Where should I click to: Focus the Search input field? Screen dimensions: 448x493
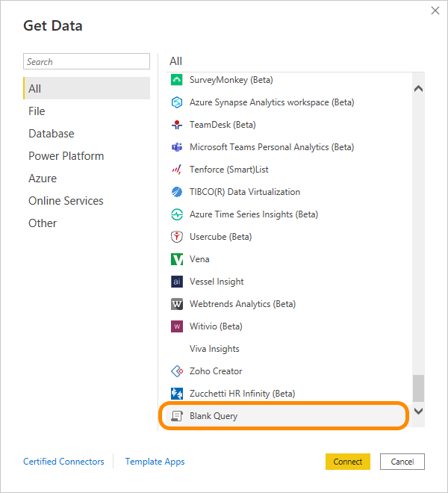click(x=87, y=62)
